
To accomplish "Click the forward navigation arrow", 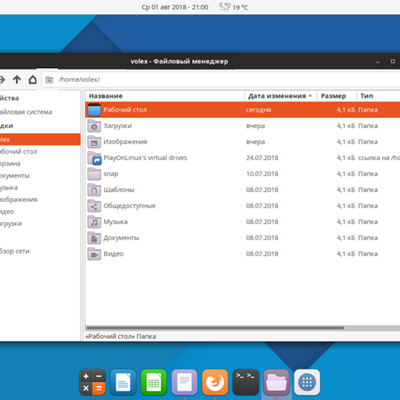I will pyautogui.click(x=2, y=79).
